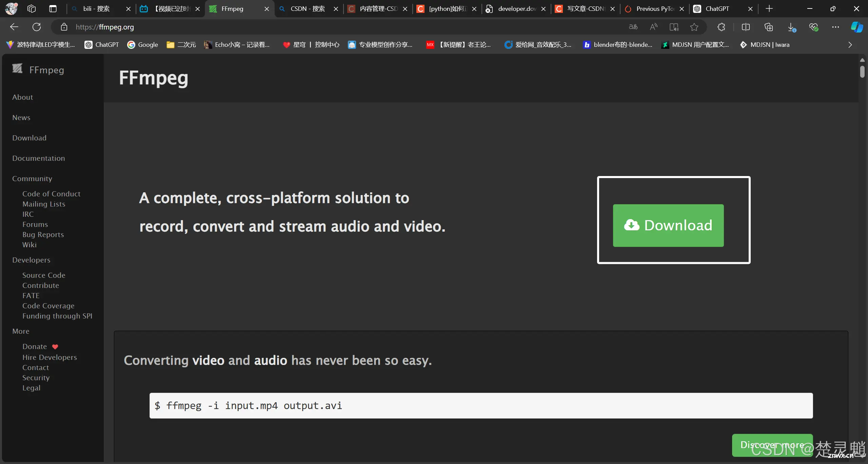Toggle split screen icon
The width and height of the screenshot is (868, 464).
pos(746,27)
